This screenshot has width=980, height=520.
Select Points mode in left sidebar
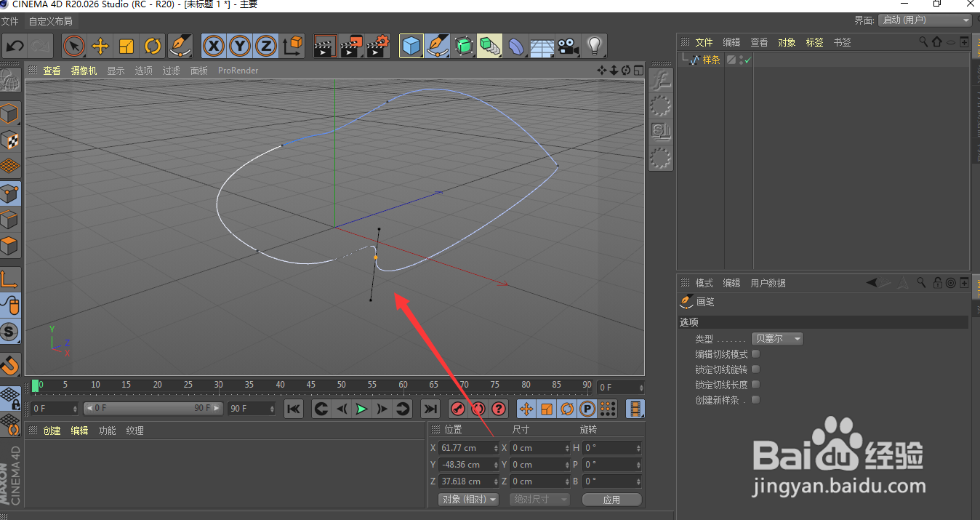tap(10, 193)
